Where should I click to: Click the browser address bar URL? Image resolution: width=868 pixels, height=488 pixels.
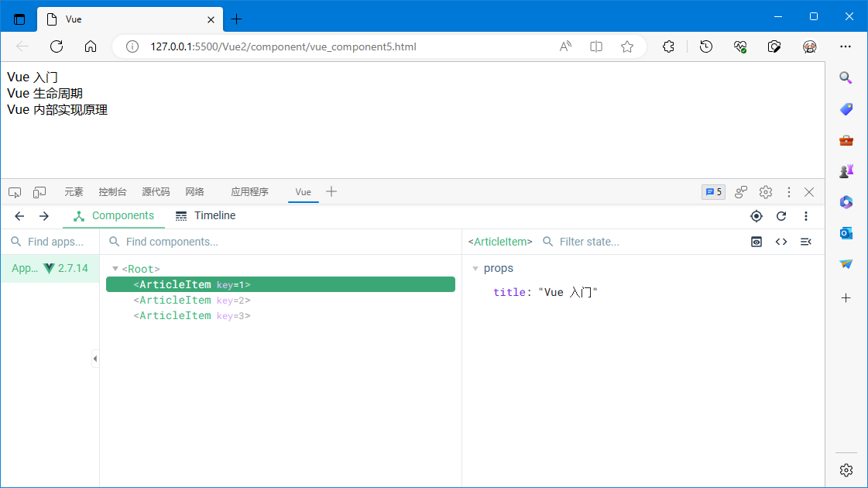pos(283,46)
